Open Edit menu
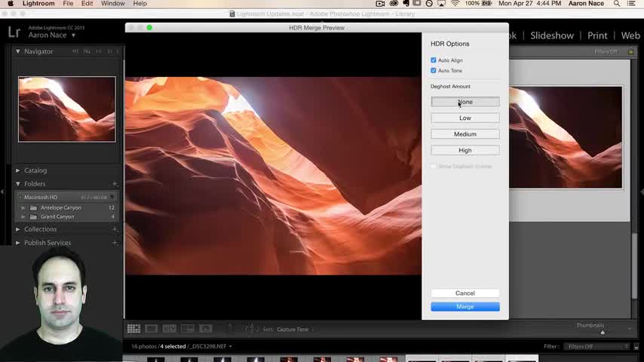Image resolution: width=644 pixels, height=362 pixels. [87, 4]
